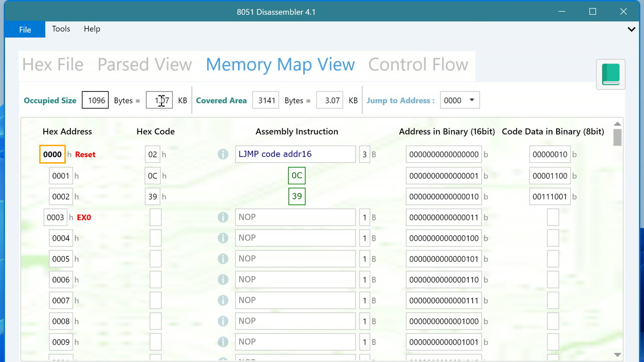
Task: Click binary address 0000000000000000 field
Action: click(444, 154)
